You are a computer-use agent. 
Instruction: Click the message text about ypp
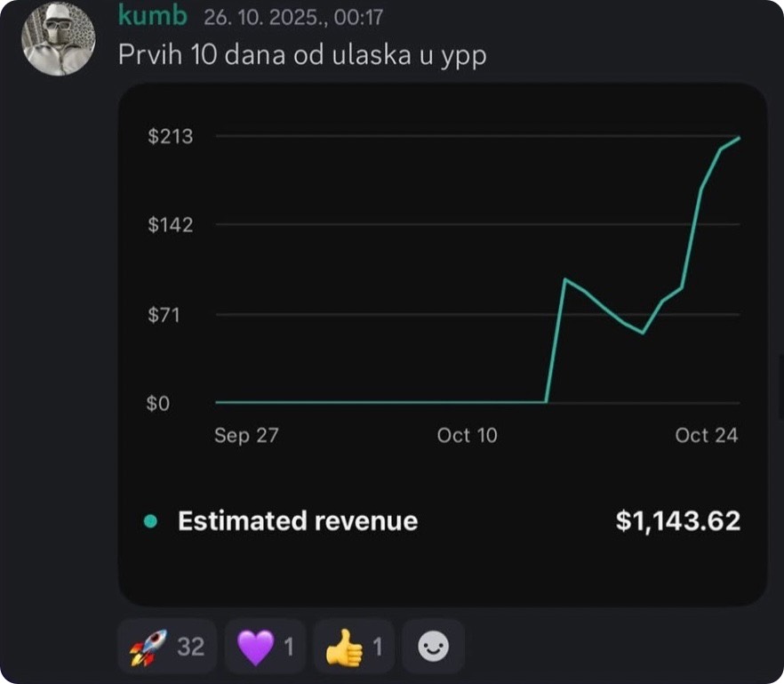pyautogui.click(x=302, y=53)
